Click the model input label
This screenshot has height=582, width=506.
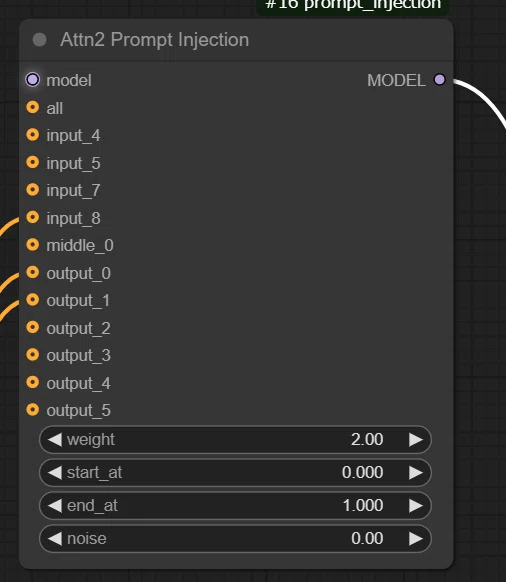coord(69,81)
